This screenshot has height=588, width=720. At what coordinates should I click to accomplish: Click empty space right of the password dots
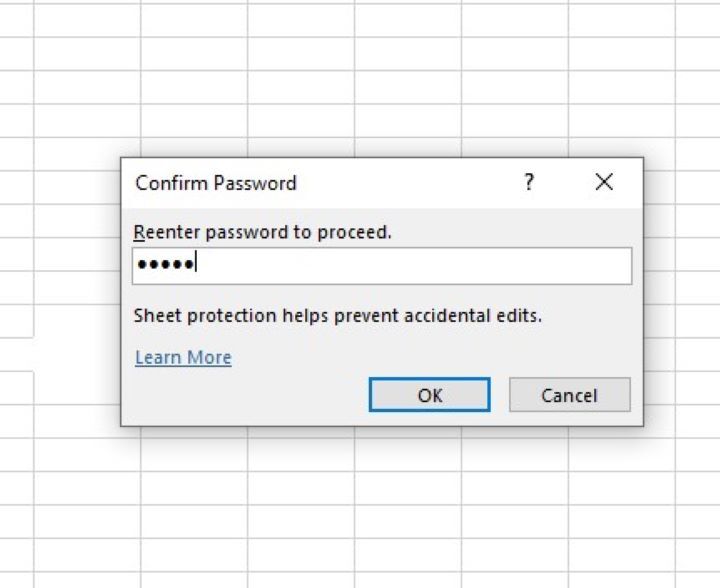coord(420,266)
